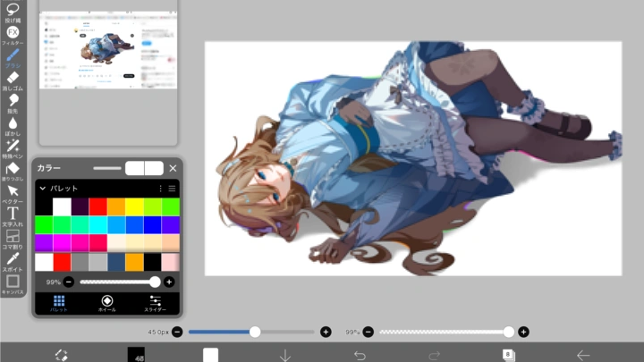This screenshot has height=362, width=644.
Task: Increase brush size with plus button
Action: [x=326, y=332]
